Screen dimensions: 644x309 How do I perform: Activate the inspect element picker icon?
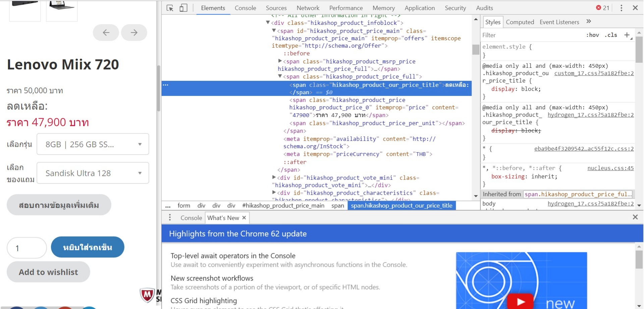click(170, 8)
